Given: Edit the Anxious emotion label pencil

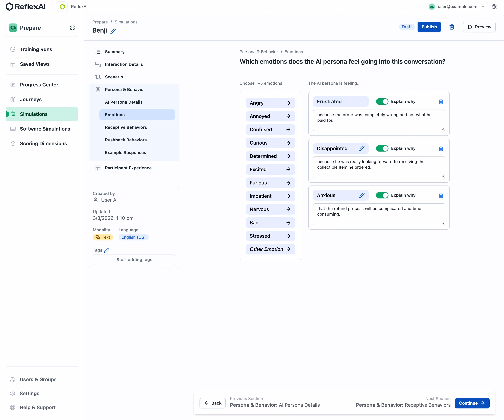Looking at the screenshot, I should click(x=362, y=195).
